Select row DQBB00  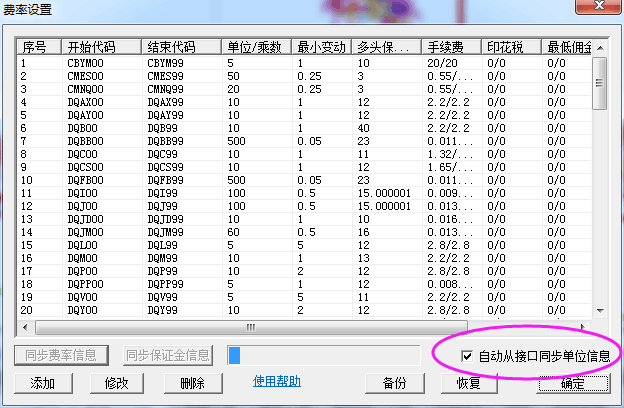(x=304, y=141)
